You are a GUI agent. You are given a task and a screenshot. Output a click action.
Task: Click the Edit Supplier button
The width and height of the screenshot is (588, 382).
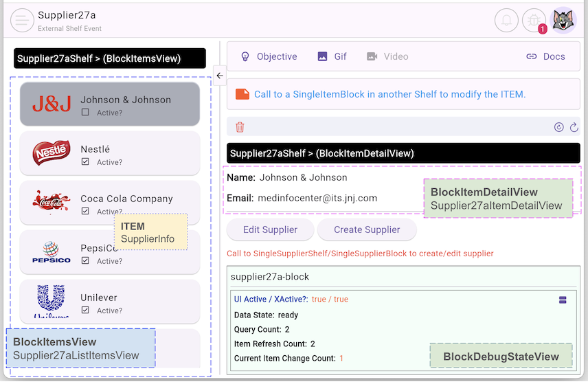[270, 229]
